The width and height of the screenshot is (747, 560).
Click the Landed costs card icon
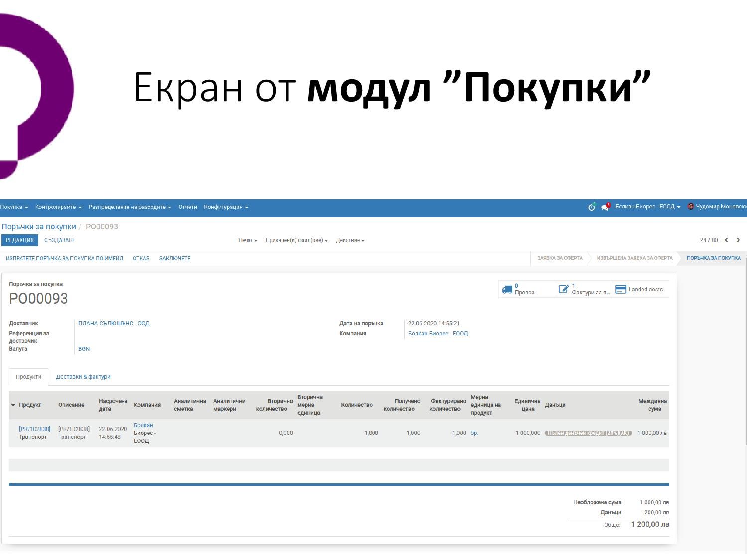[x=621, y=289]
